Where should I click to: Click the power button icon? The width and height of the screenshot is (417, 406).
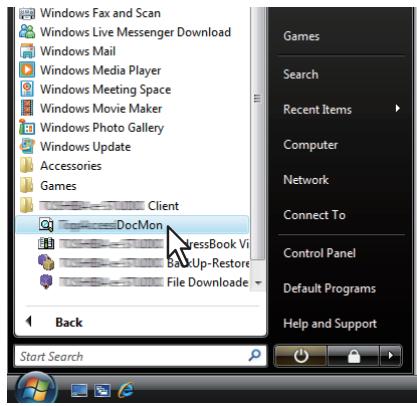301,356
